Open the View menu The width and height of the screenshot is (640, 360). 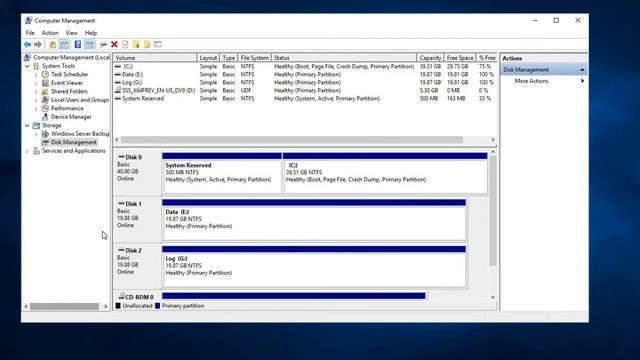[71, 33]
